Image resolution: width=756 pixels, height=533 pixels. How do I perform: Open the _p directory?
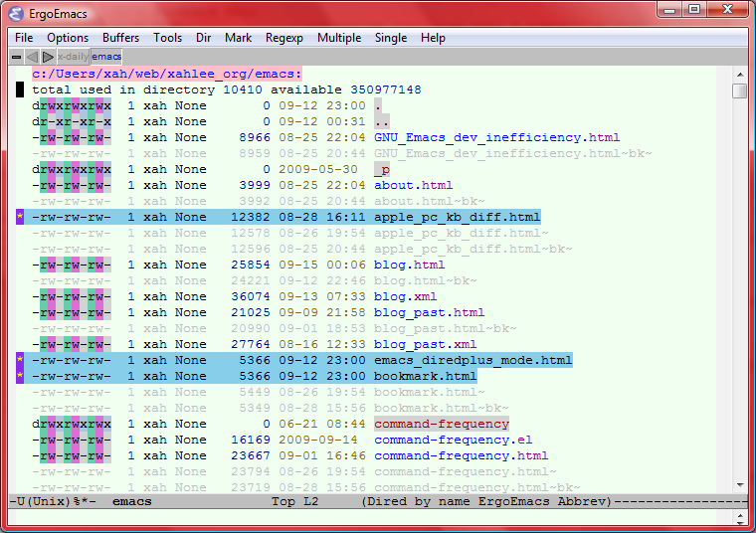coord(382,169)
